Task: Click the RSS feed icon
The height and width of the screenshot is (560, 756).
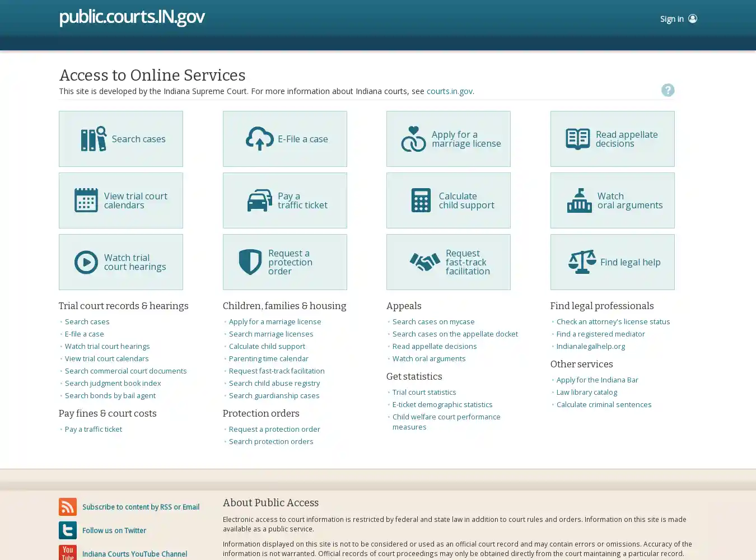Action: [68, 507]
